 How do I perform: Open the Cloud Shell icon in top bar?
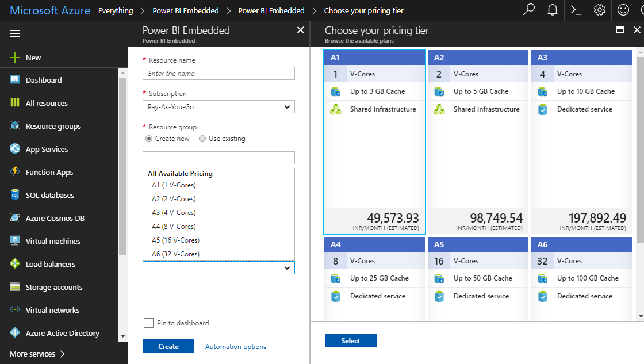click(x=576, y=10)
